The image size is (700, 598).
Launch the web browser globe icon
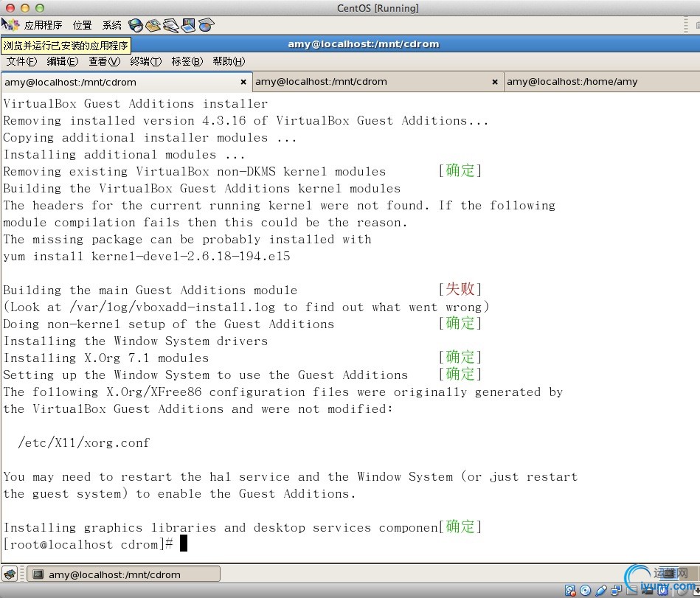point(136,26)
